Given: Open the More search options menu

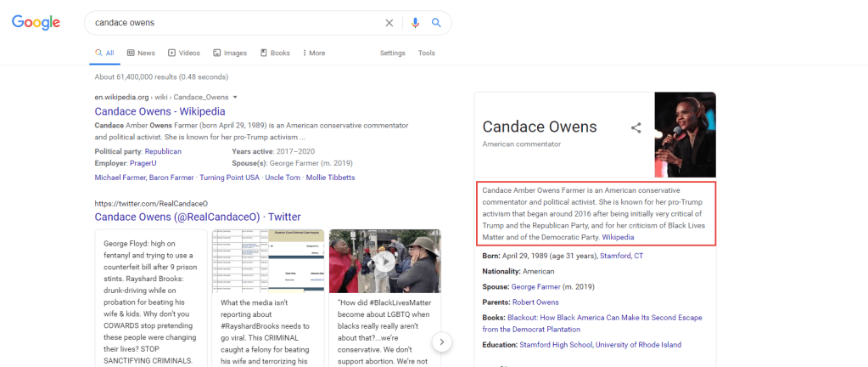Looking at the screenshot, I should tap(312, 53).
